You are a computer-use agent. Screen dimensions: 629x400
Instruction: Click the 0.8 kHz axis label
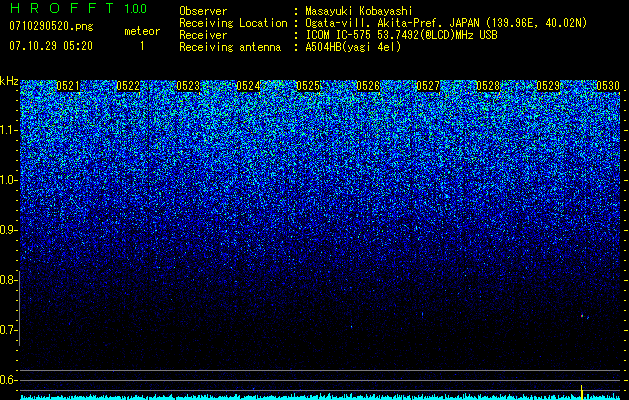[x=7, y=280]
